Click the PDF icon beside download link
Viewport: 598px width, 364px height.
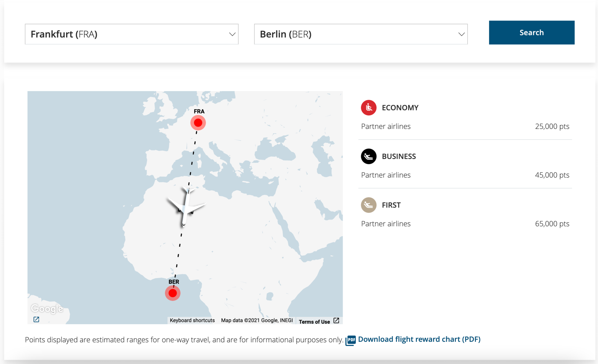coord(351,340)
